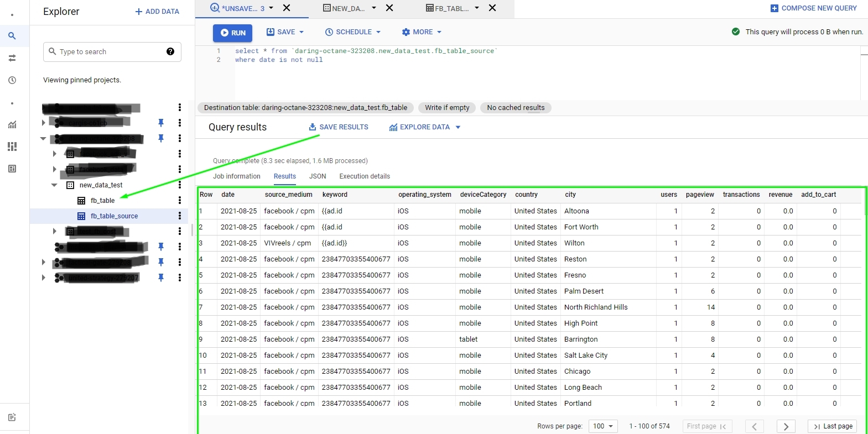Click the search help question mark icon
This screenshot has height=434, width=868.
click(170, 51)
